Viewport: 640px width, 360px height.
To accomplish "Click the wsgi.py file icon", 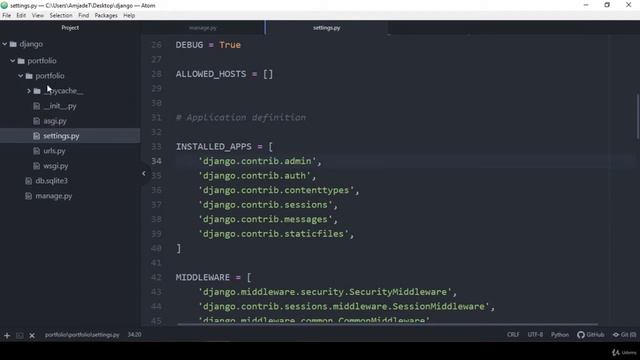I will [36, 166].
